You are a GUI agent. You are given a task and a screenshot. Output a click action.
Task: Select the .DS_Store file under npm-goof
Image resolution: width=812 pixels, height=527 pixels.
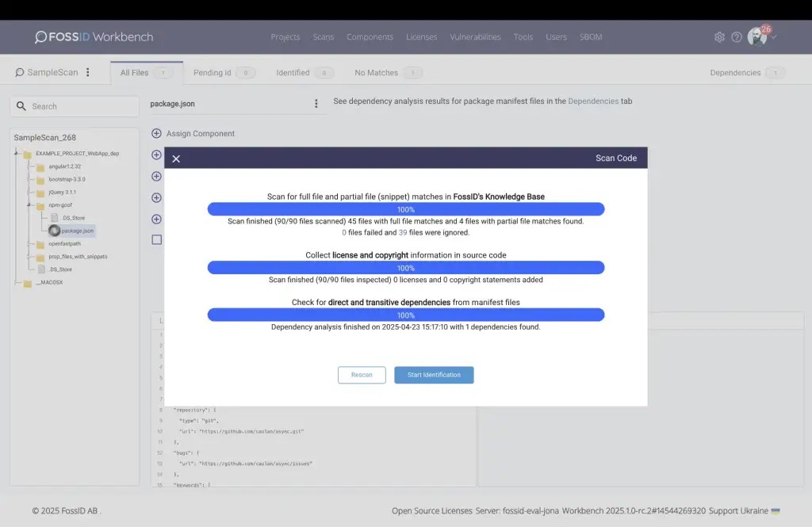coord(74,218)
